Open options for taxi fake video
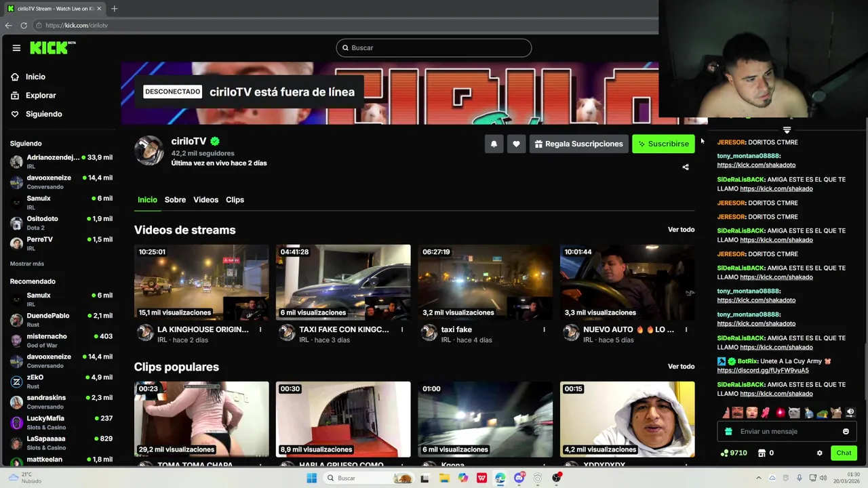 tap(544, 330)
